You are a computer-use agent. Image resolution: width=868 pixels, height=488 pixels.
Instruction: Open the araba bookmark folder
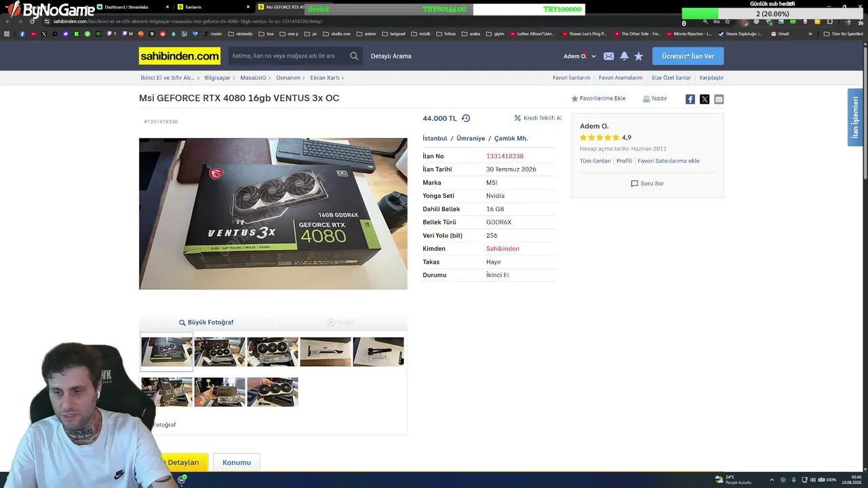coord(471,34)
